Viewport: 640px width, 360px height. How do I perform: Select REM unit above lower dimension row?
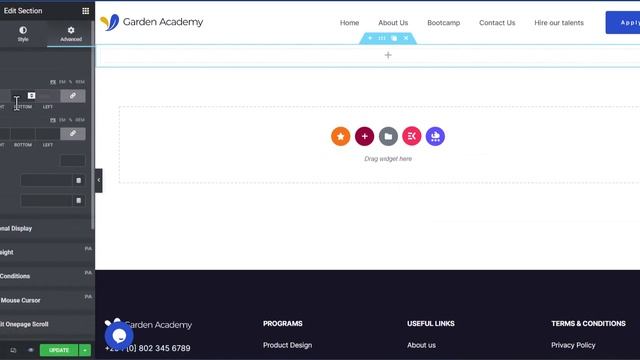click(80, 120)
